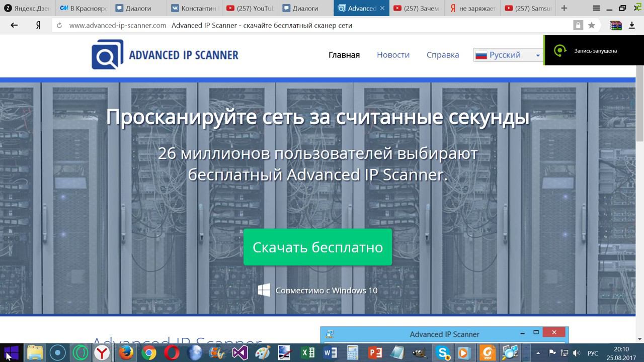Switch to the (257) YouTube tab
This screenshot has width=644, height=362.
click(x=250, y=8)
